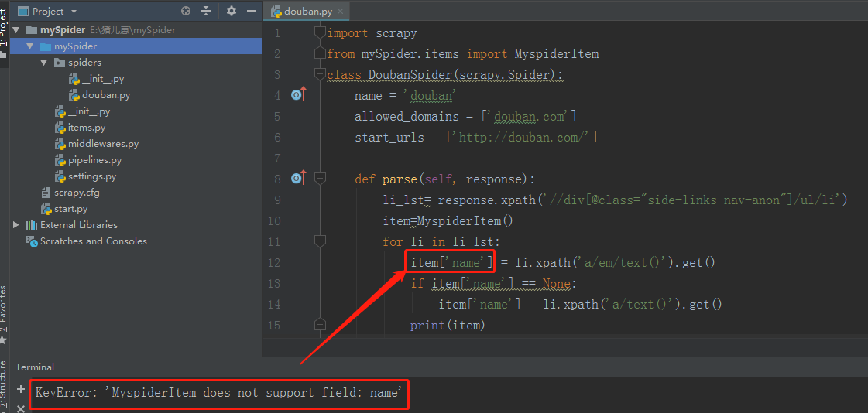Click the 'douban' name string on line 4
The height and width of the screenshot is (413, 868).
(x=432, y=96)
